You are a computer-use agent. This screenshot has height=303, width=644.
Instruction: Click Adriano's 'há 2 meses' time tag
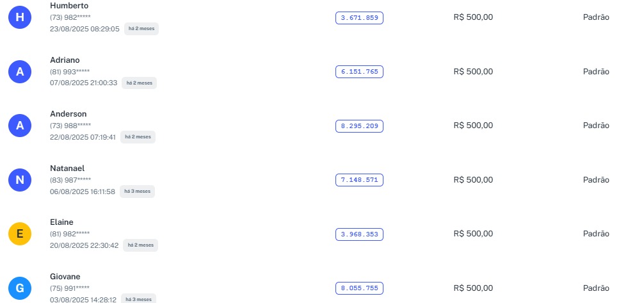139,83
